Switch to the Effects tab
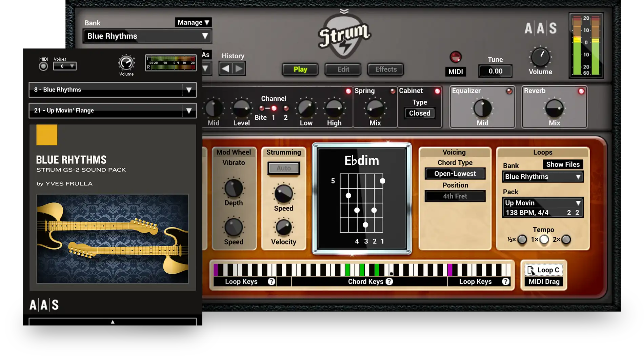The image size is (644, 356). click(386, 69)
